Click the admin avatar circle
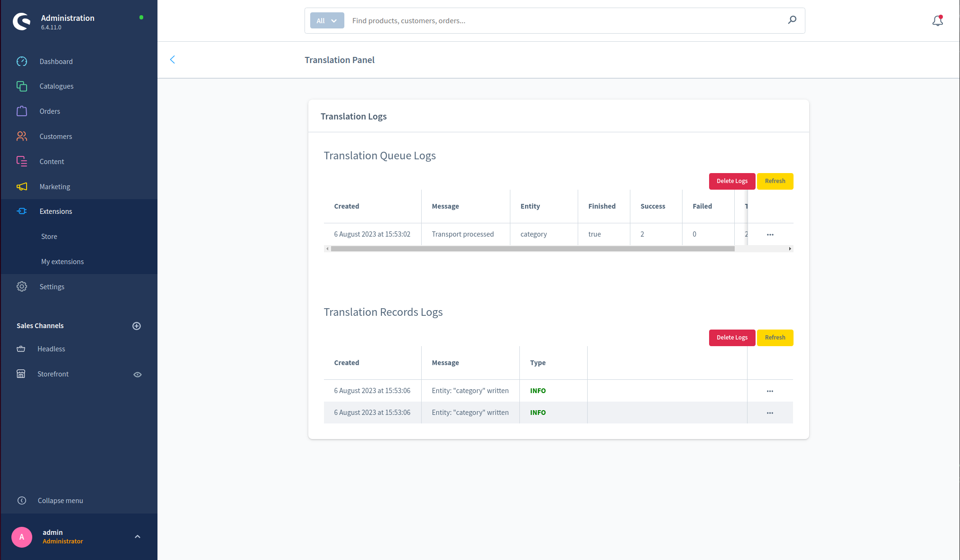The width and height of the screenshot is (960, 560). pyautogui.click(x=22, y=537)
